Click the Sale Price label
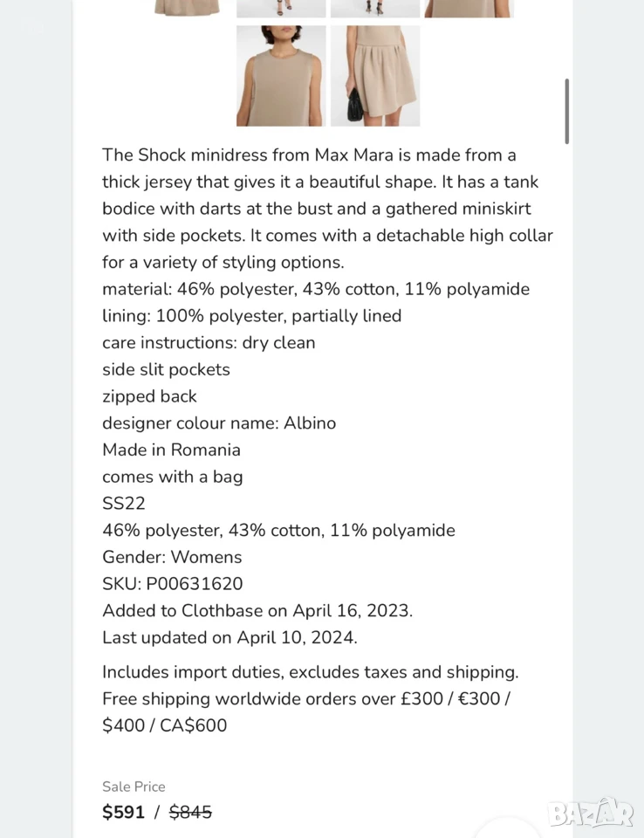 pos(134,786)
